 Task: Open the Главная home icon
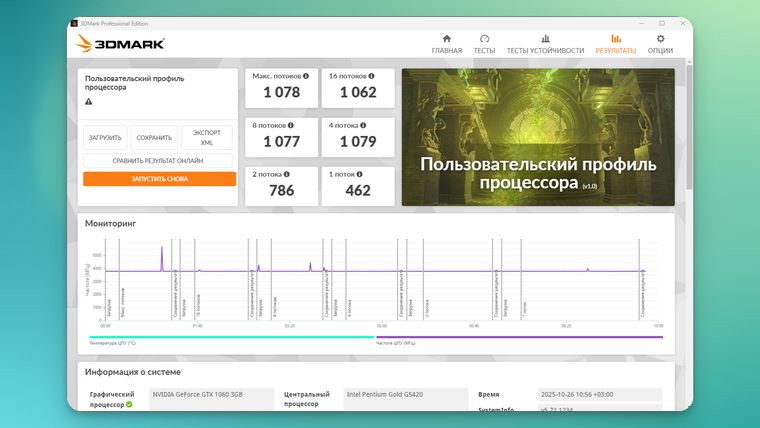[446, 39]
